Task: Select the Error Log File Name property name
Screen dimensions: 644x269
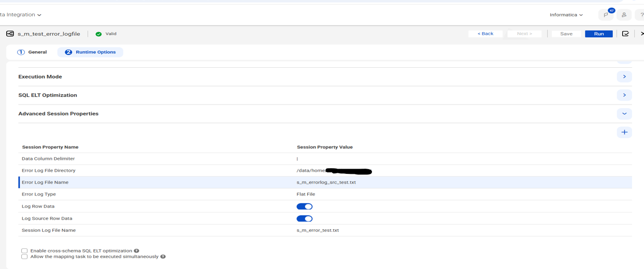Action: (x=45, y=183)
